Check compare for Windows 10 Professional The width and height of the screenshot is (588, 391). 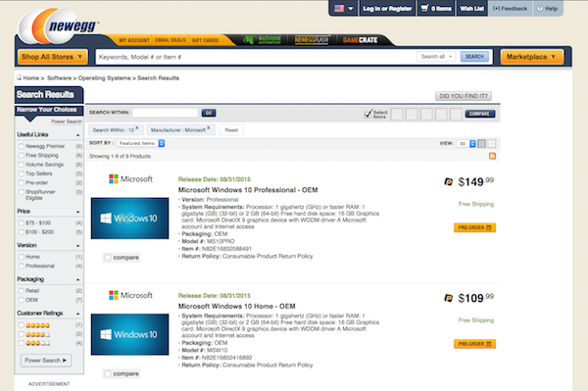point(108,258)
